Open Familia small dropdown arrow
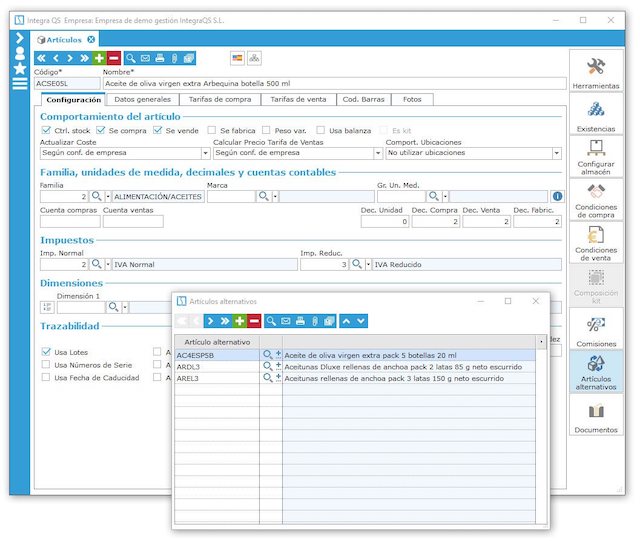 (108, 197)
